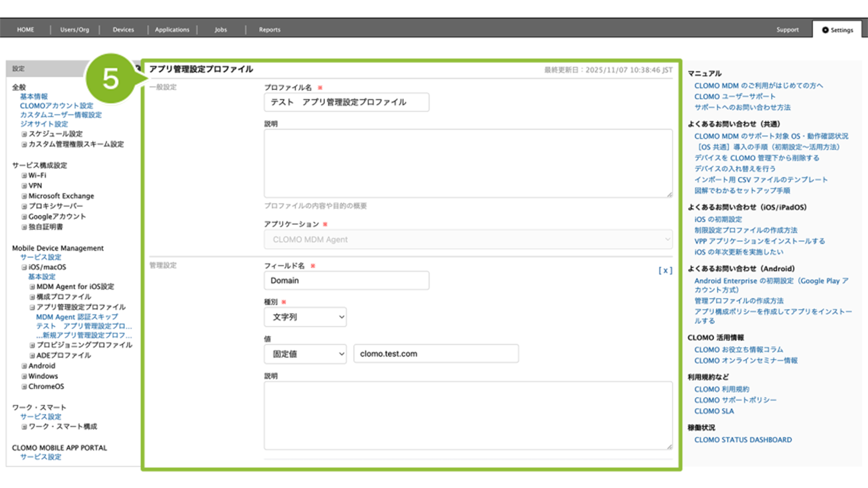Screen dimensions: 868x488
Task: Go to the Devices menu
Action: pos(123,30)
